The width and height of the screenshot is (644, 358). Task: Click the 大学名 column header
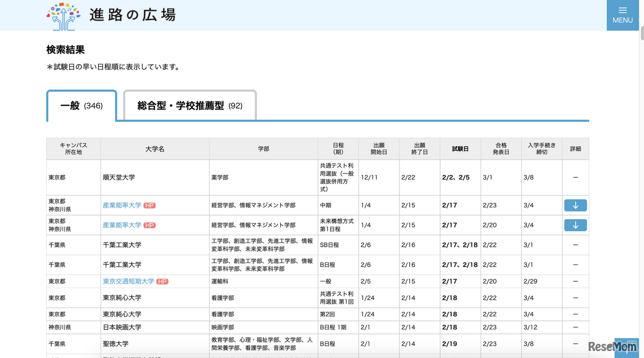pos(154,148)
